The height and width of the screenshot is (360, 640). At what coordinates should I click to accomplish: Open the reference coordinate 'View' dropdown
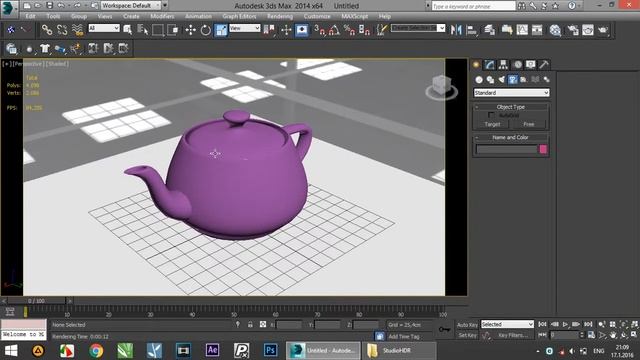(x=244, y=28)
